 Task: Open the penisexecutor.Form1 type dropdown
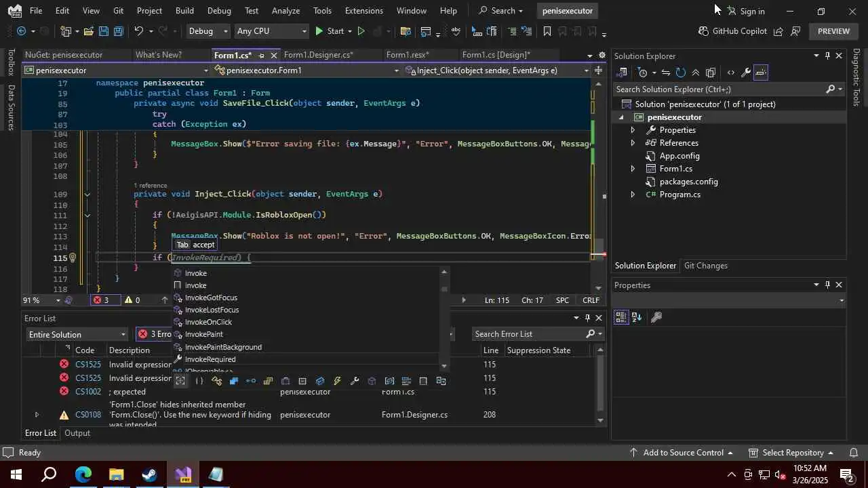pos(307,70)
